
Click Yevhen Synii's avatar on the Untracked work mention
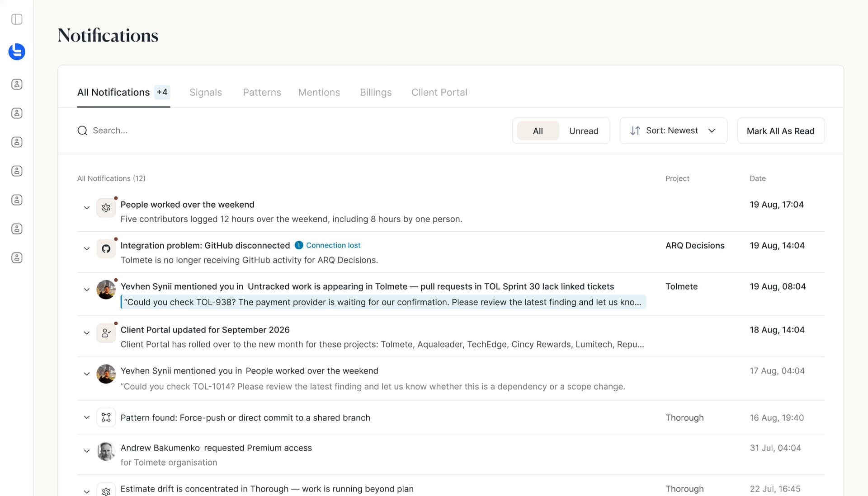106,290
